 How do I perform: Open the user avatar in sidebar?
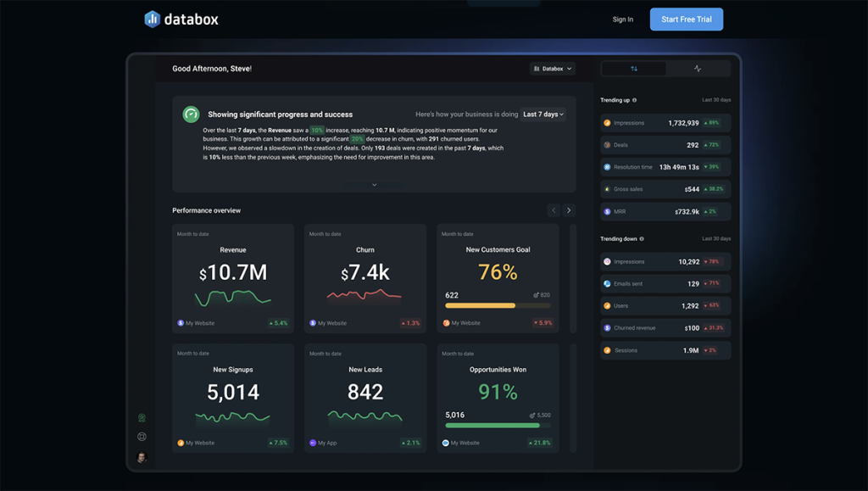pos(142,457)
